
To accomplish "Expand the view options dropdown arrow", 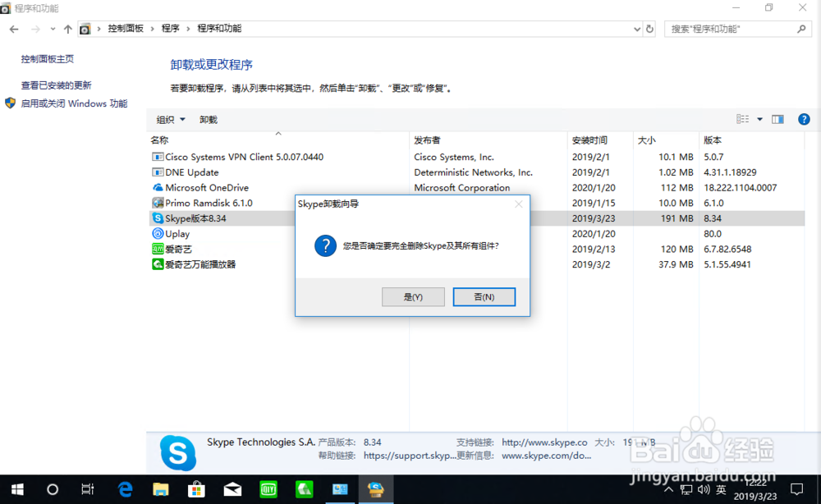I will [x=759, y=119].
